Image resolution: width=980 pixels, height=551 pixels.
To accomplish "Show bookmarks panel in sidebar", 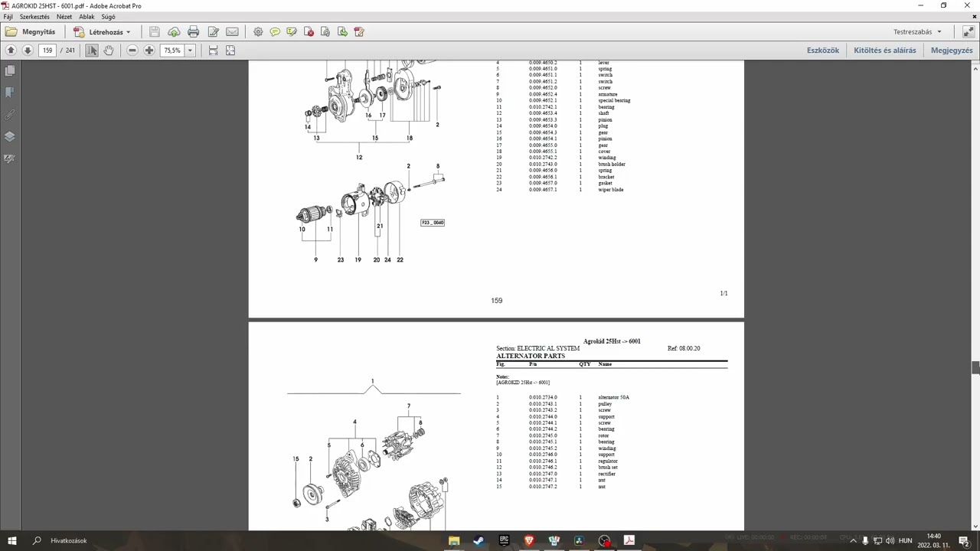I will pyautogui.click(x=10, y=93).
